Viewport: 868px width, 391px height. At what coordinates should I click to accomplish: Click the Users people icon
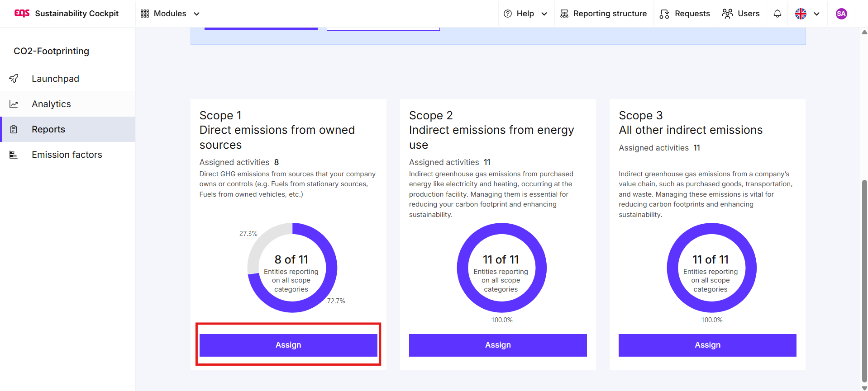point(727,14)
